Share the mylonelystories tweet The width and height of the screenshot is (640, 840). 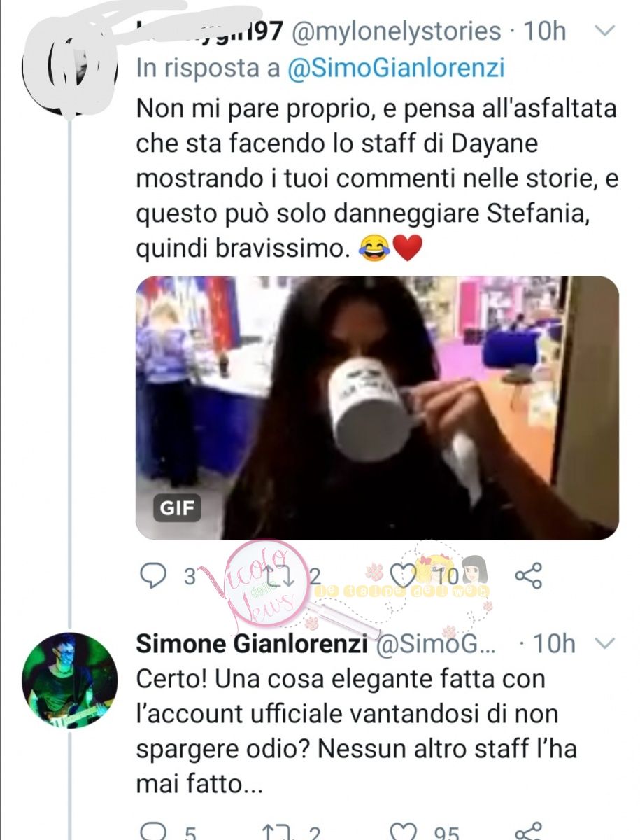click(x=528, y=575)
